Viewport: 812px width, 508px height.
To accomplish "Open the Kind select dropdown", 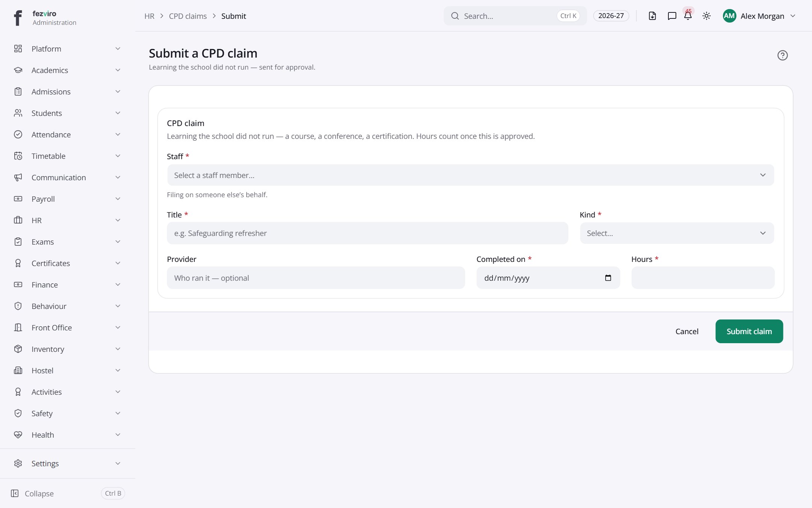I will click(677, 233).
